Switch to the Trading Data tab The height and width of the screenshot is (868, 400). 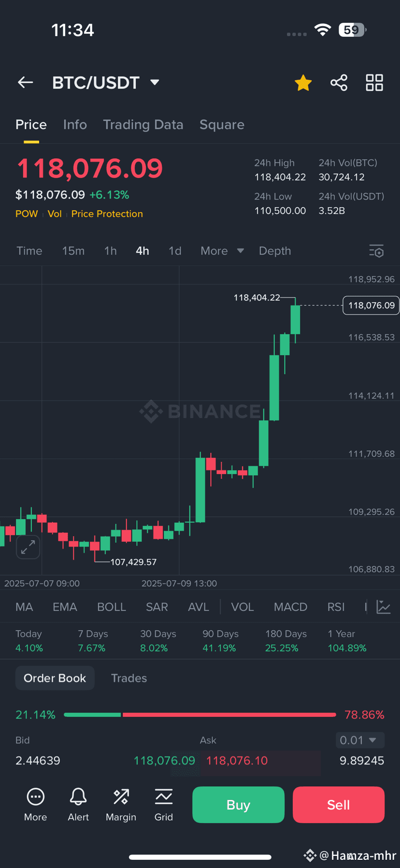(x=143, y=125)
